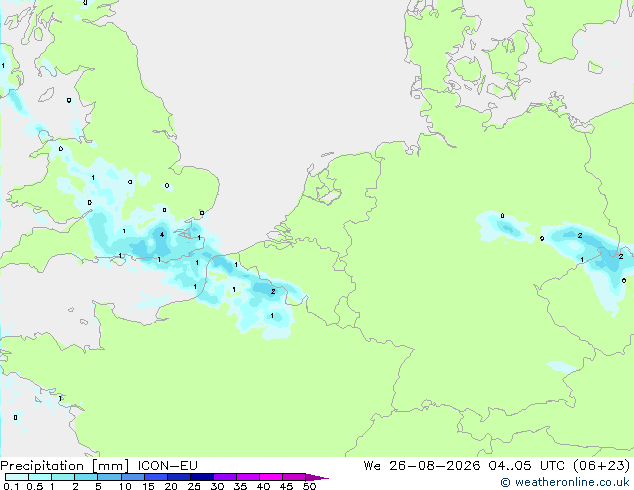
Task: Click the copyright symbol before weatheronline.co.uk
Action: (505, 482)
